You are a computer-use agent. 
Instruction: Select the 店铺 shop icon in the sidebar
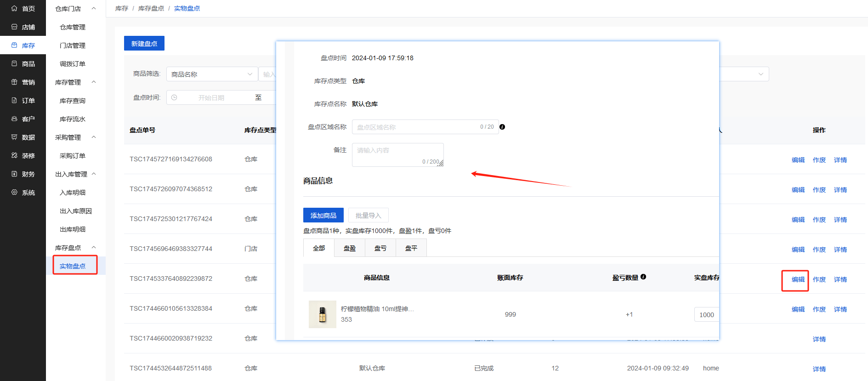(14, 27)
